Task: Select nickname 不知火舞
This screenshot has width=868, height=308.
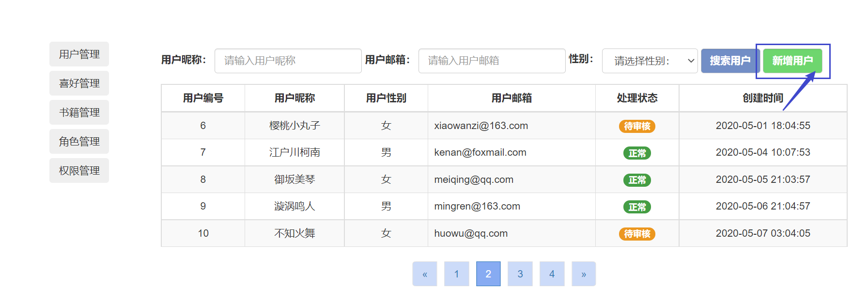Action: (295, 233)
